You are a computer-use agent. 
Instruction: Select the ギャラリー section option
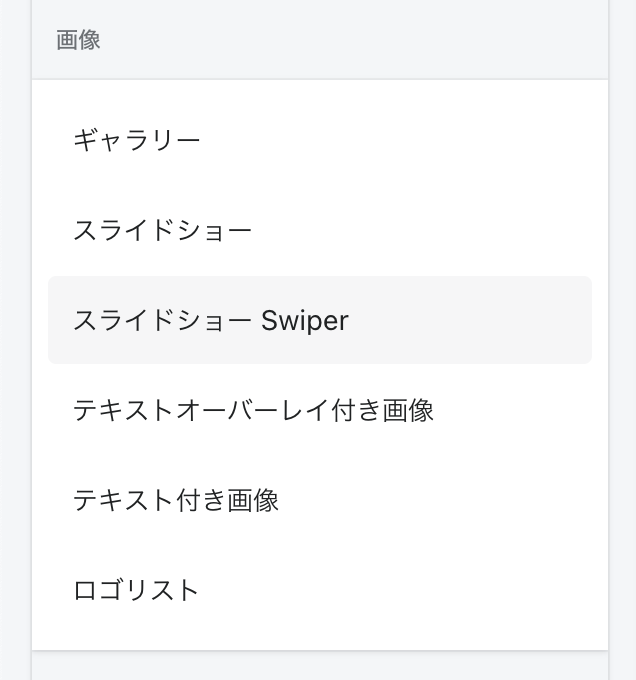(137, 140)
